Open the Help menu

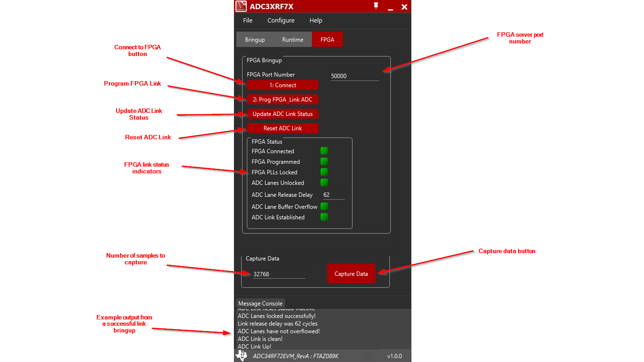click(x=316, y=21)
